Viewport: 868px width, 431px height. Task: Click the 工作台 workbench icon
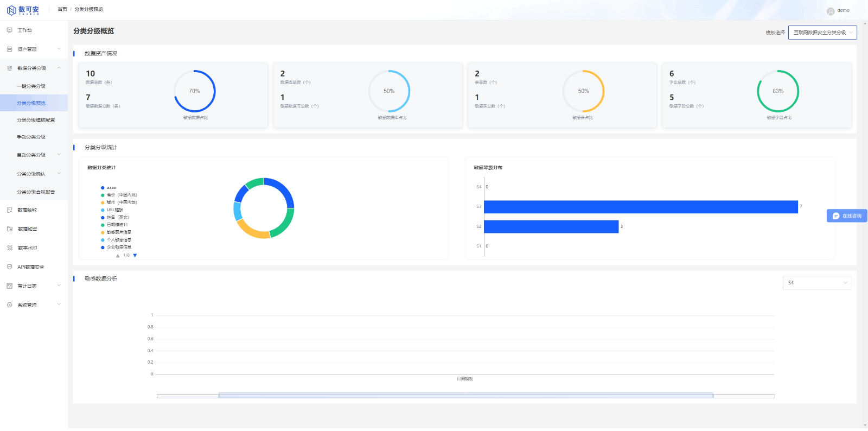click(9, 30)
